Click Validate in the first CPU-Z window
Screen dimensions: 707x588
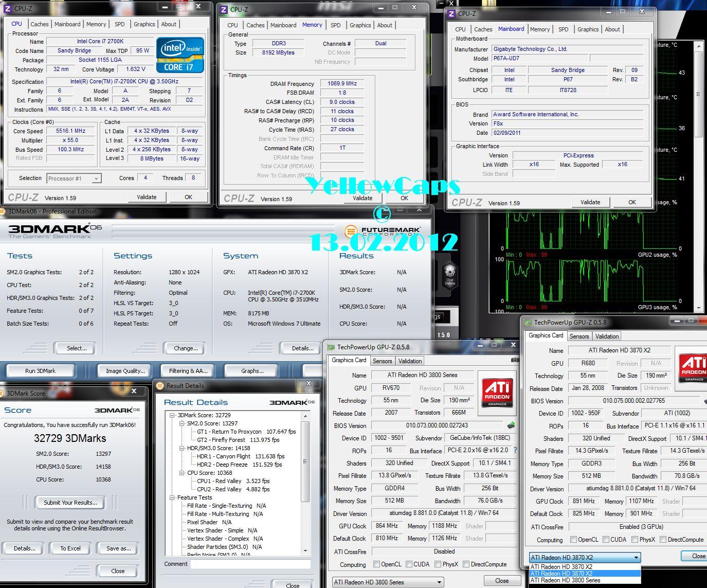pos(147,197)
